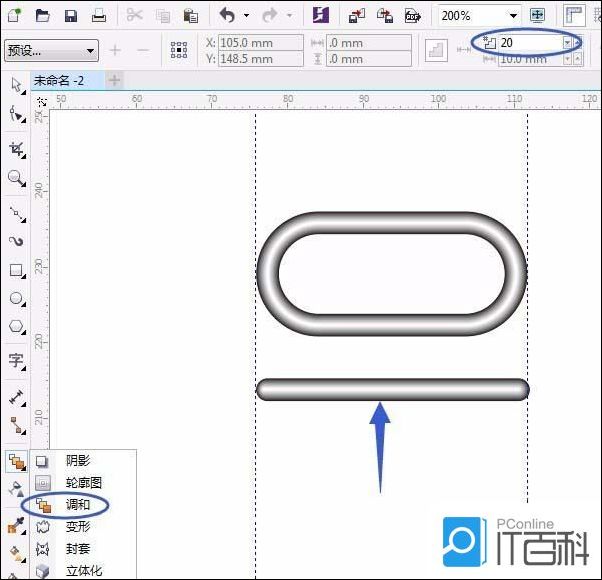Viewport: 602px width, 580px height.
Task: Pick the Ellipse tool
Action: (16, 298)
